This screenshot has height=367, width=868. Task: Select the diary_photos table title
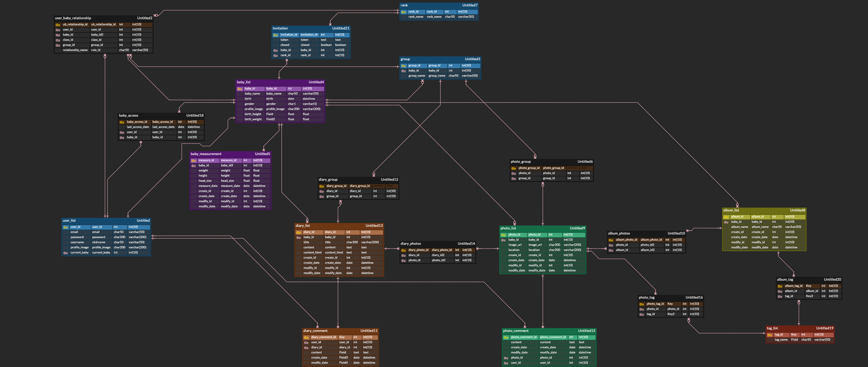pos(411,243)
